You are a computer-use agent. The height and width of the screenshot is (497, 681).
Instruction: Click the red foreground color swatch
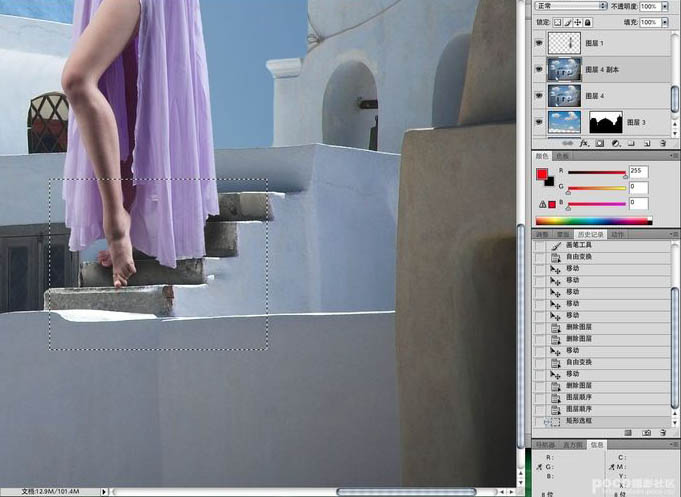click(542, 175)
